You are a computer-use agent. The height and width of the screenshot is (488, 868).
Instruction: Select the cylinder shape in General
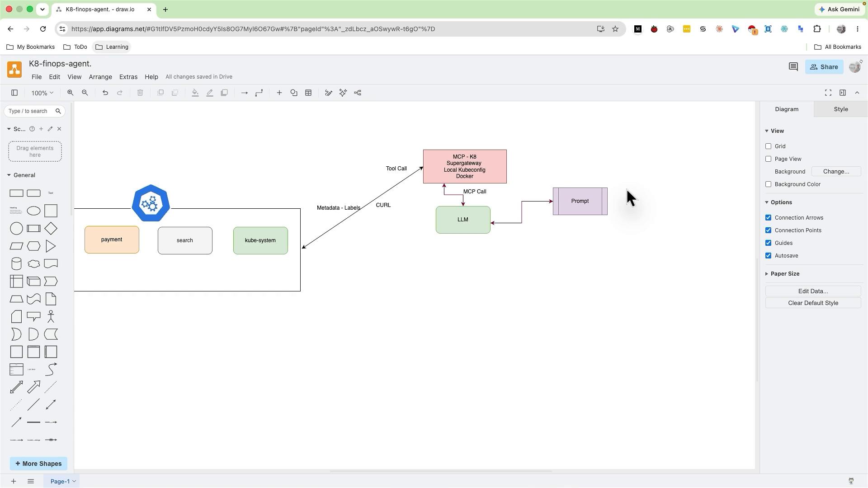click(16, 264)
